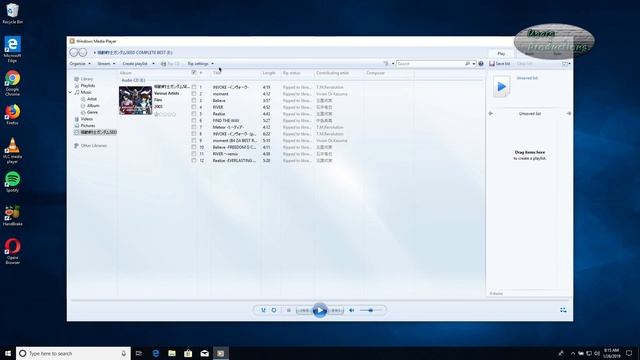The width and height of the screenshot is (640, 360).
Task: Check the box for track 3 Believe
Action: [194, 100]
